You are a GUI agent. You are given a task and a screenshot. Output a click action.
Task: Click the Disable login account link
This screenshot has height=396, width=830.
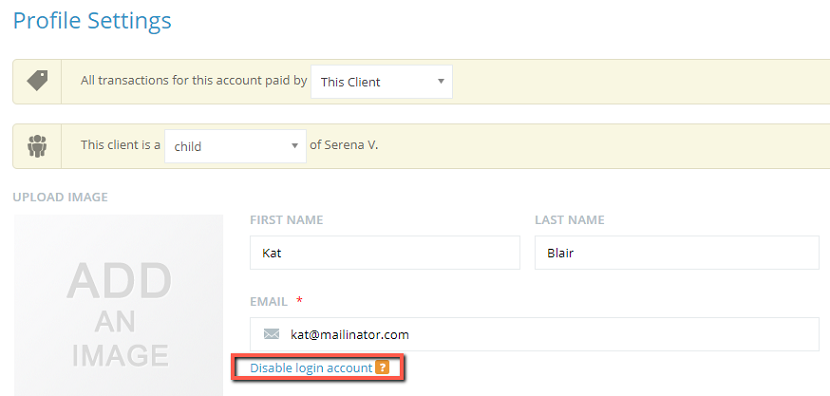click(311, 367)
